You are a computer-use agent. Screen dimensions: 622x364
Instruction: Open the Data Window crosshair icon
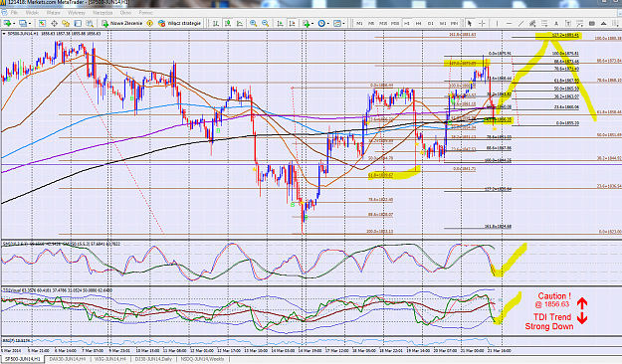point(54,24)
